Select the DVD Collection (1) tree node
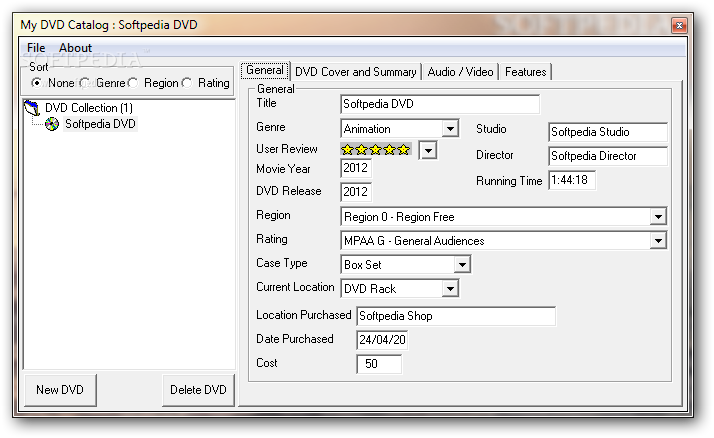 [89, 108]
